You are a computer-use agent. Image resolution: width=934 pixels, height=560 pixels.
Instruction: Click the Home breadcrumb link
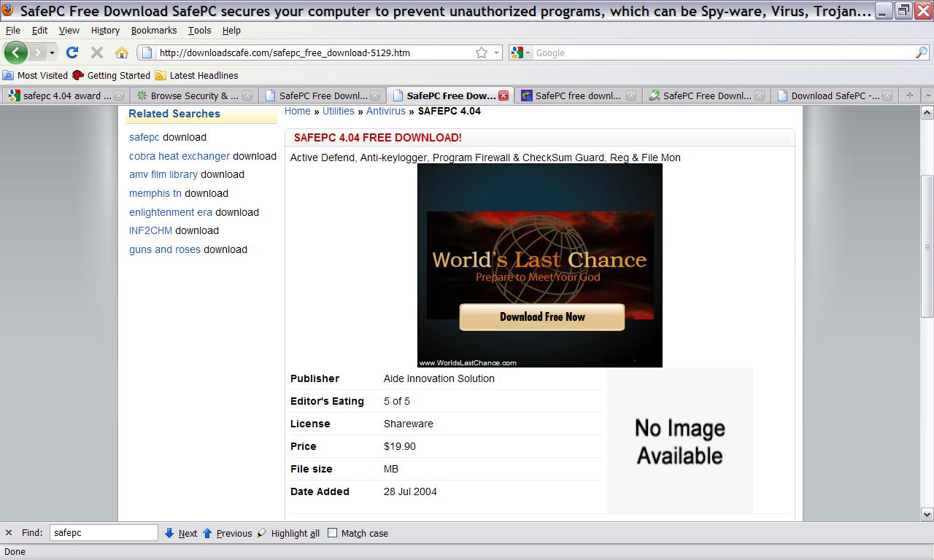[x=298, y=111]
